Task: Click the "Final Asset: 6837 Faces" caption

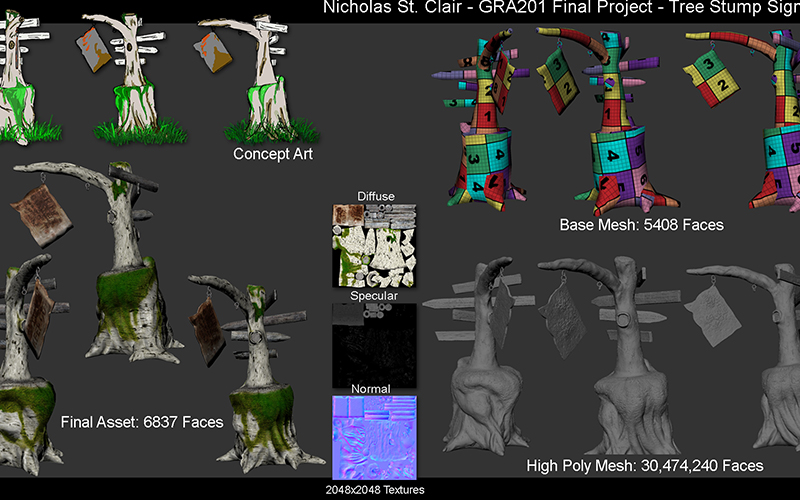Action: 142,422
